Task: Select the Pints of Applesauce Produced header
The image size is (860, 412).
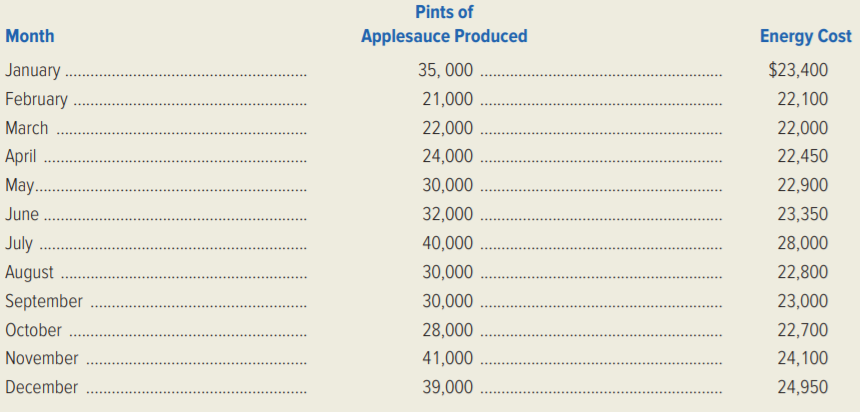Action: [444, 24]
